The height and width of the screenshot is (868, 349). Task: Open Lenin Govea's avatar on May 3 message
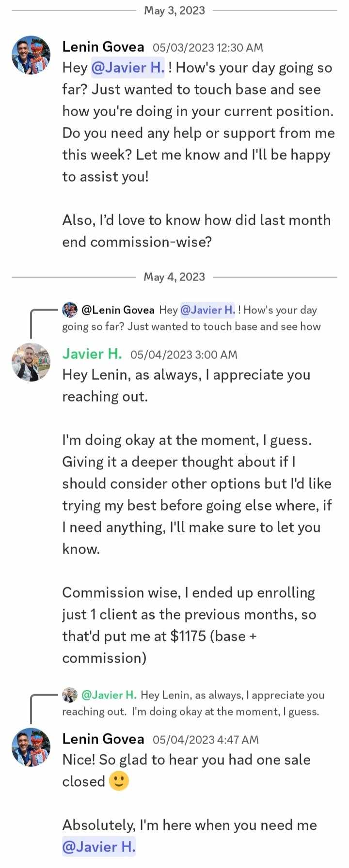coord(31,55)
